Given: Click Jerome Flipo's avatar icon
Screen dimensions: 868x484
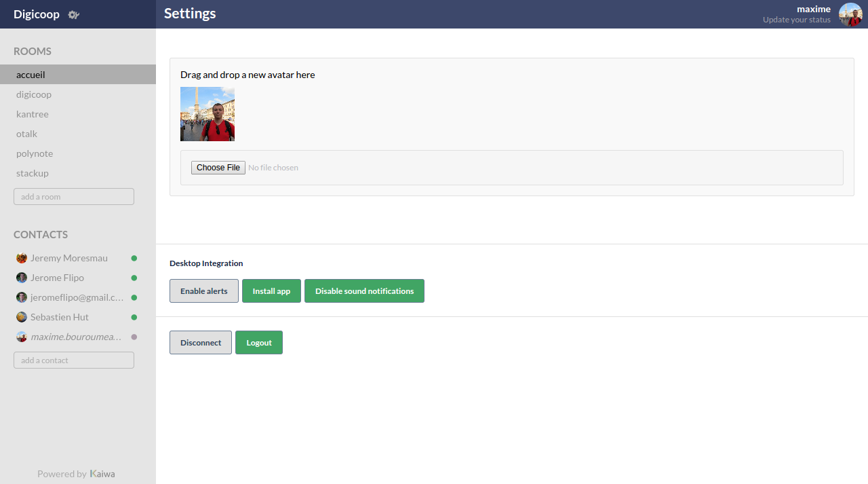Looking at the screenshot, I should tap(22, 278).
